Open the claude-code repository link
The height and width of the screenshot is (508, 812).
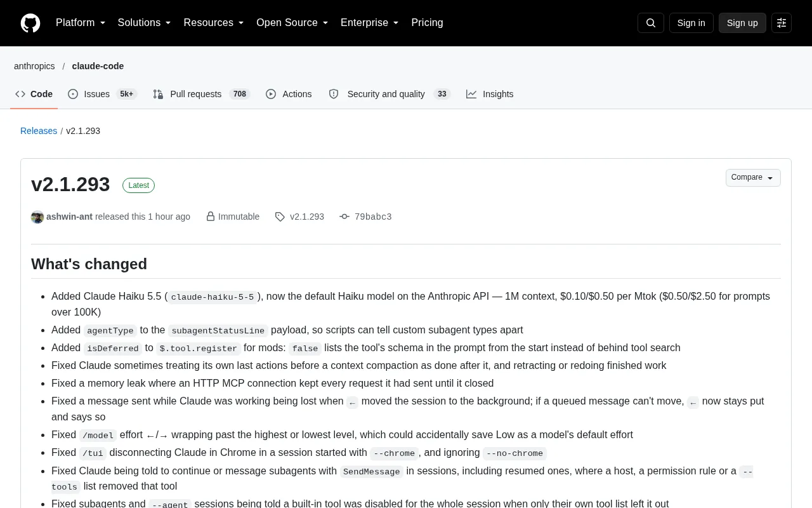[x=98, y=66]
